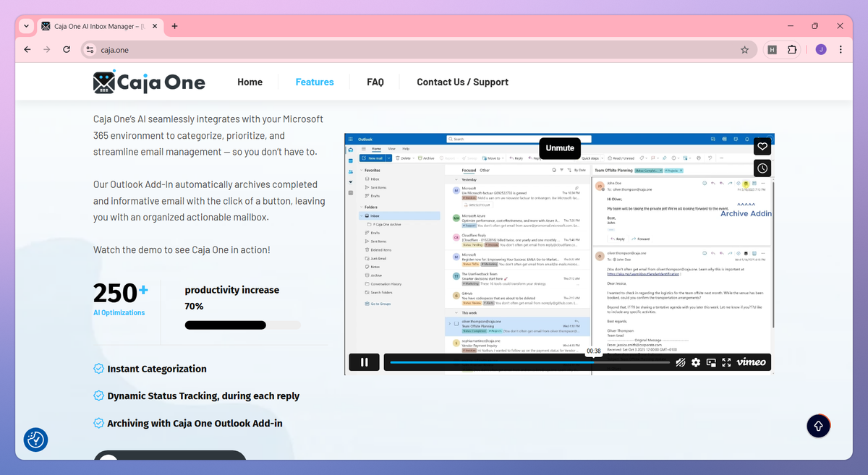The image size is (868, 475).
Task: Select the Features menu item
Action: pyautogui.click(x=315, y=82)
